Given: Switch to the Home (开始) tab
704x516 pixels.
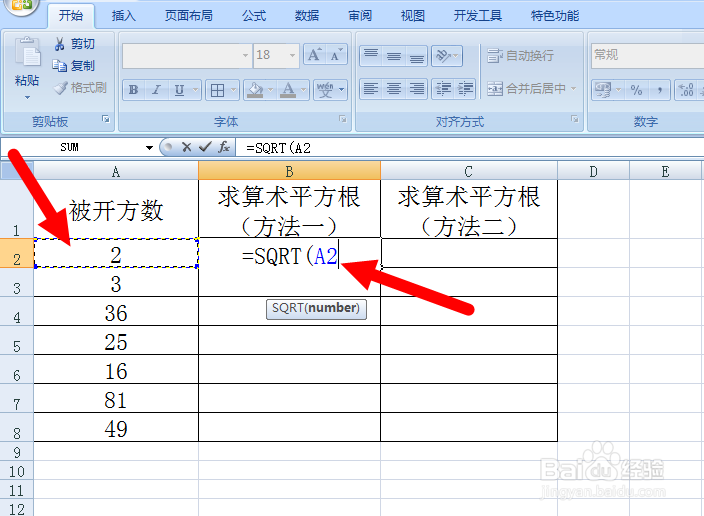Looking at the screenshot, I should pyautogui.click(x=71, y=16).
